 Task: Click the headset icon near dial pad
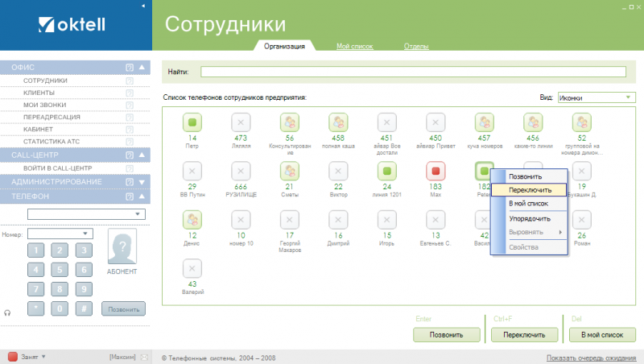pos(7,312)
